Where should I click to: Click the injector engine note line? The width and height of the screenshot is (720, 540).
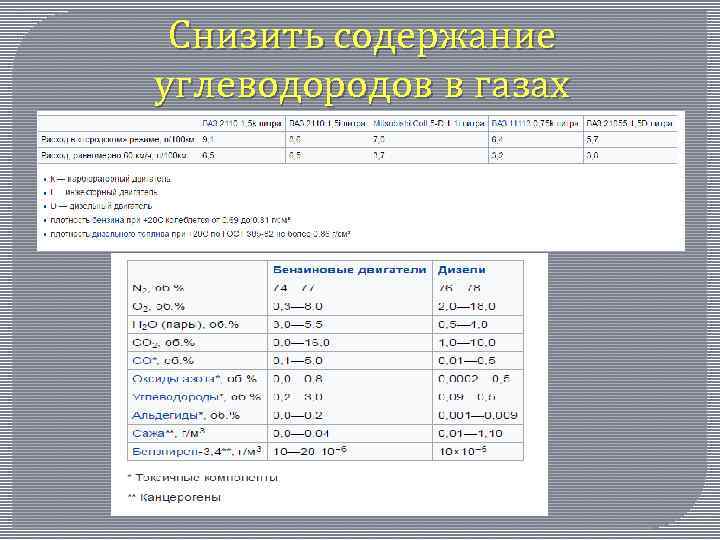coord(104,192)
